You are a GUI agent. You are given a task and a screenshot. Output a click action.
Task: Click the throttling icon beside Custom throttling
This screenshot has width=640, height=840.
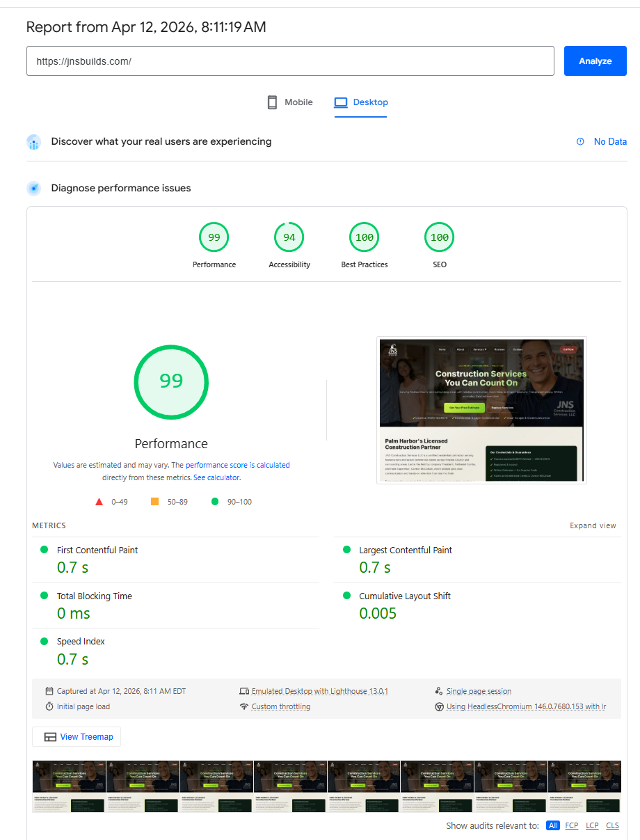pyautogui.click(x=245, y=706)
